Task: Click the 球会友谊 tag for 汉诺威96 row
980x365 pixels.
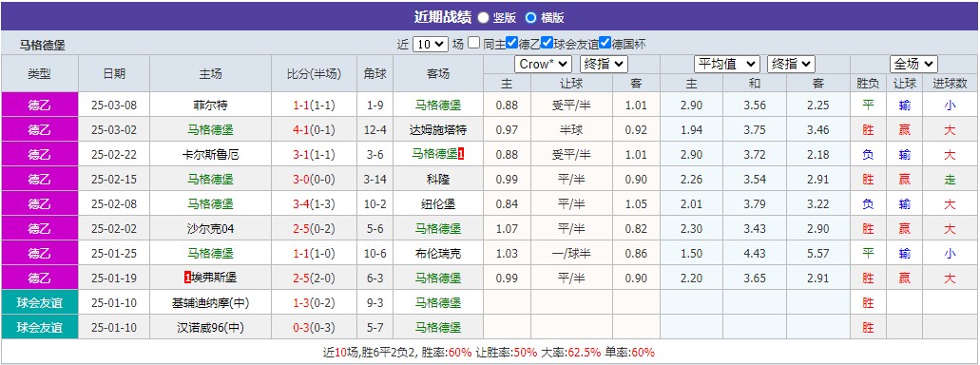Action: pos(39,327)
